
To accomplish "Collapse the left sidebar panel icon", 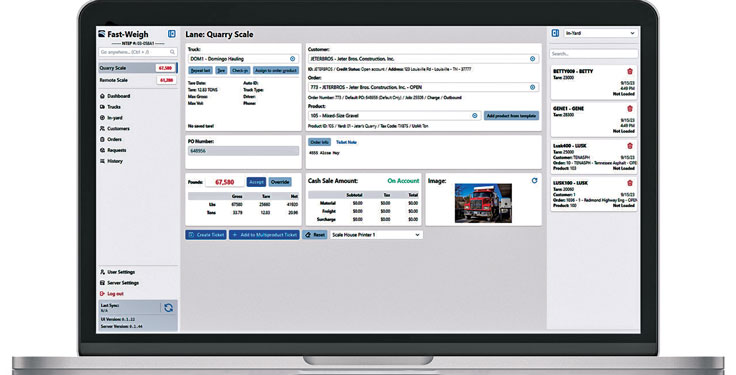I will point(172,34).
